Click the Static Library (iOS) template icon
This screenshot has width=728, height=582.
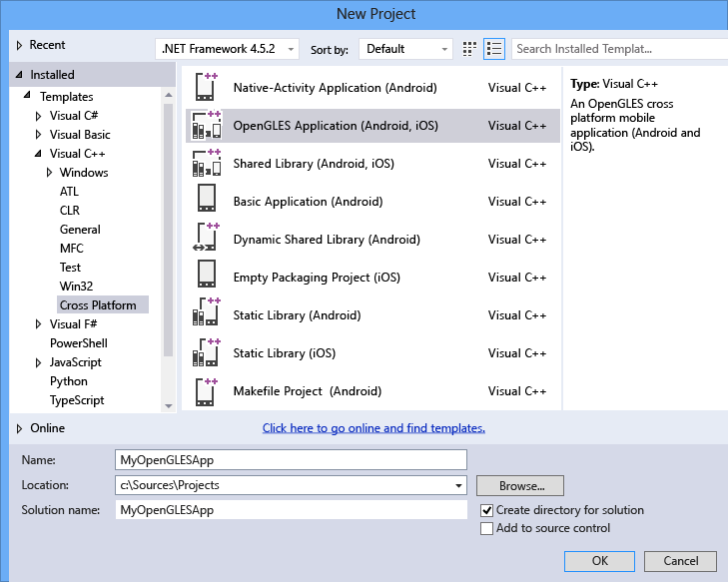(207, 352)
